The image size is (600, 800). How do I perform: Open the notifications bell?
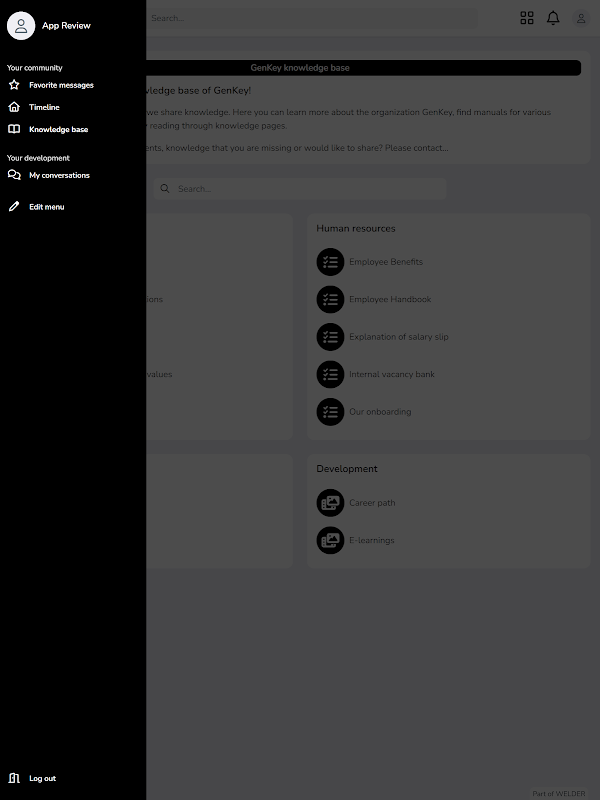point(553,18)
